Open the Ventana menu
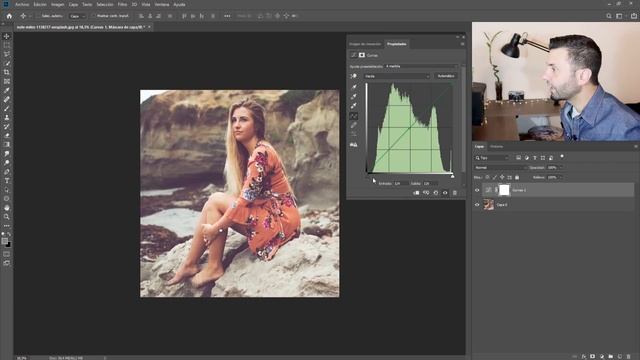The height and width of the screenshot is (360, 640). tap(162, 4)
